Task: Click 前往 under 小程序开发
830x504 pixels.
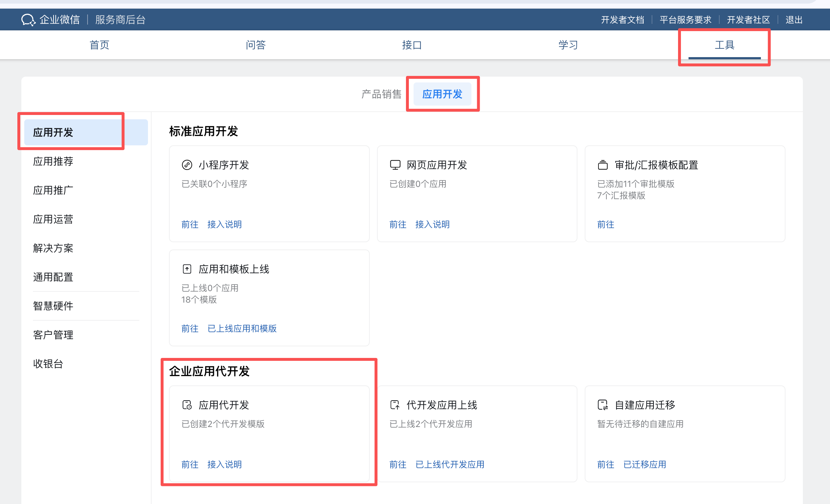Action: point(190,225)
